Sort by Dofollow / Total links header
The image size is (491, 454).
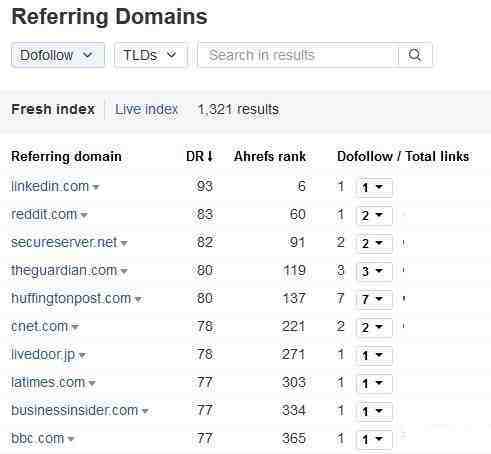pyautogui.click(x=403, y=156)
